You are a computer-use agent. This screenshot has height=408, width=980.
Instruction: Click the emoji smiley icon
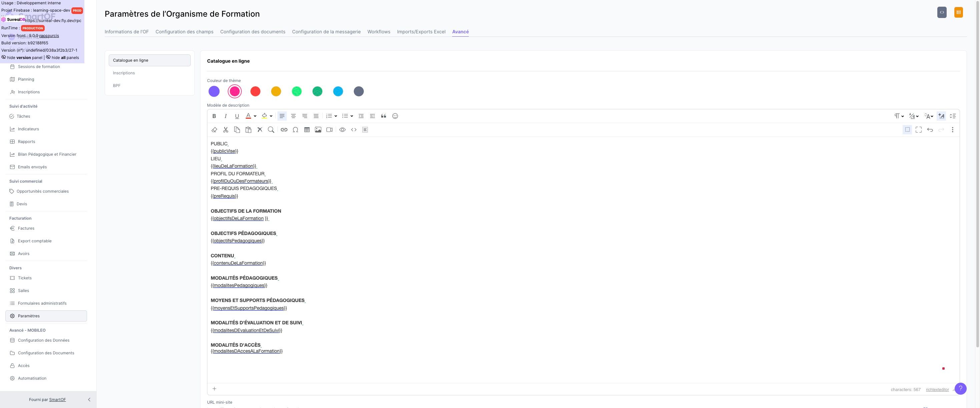(x=395, y=116)
